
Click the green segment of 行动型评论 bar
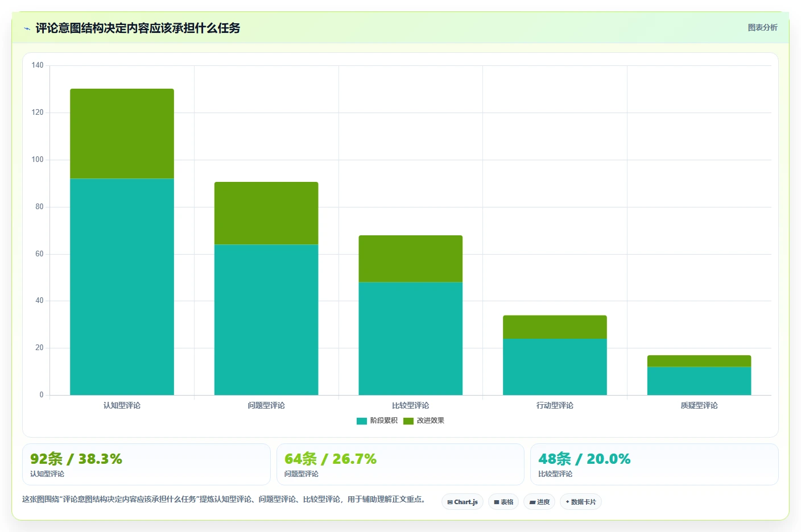point(555,327)
